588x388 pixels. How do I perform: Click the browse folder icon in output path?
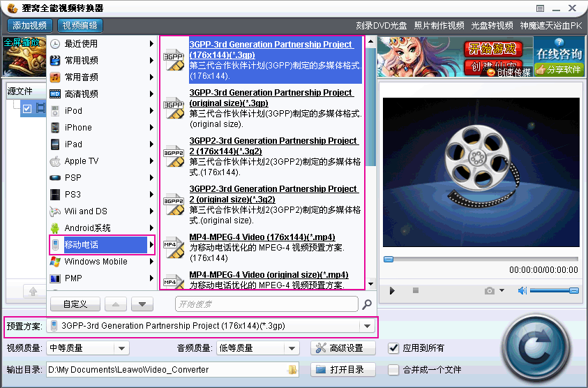click(x=292, y=370)
